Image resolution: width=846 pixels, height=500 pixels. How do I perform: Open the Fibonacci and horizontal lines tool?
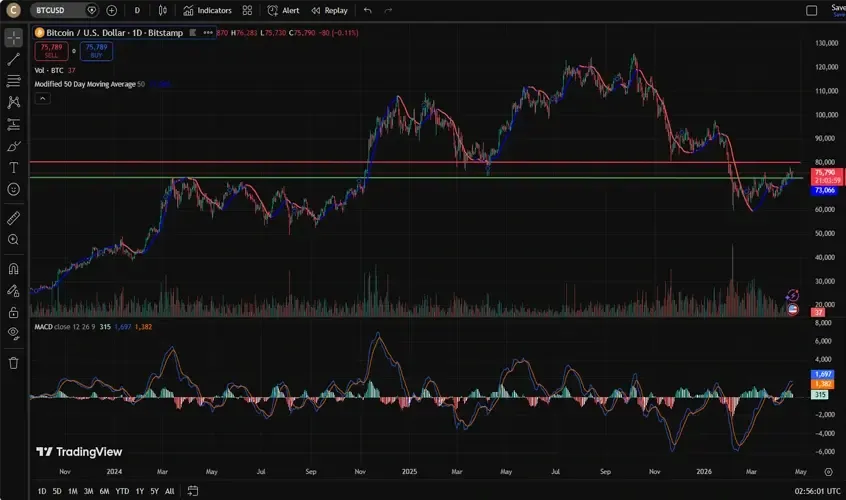tap(13, 80)
